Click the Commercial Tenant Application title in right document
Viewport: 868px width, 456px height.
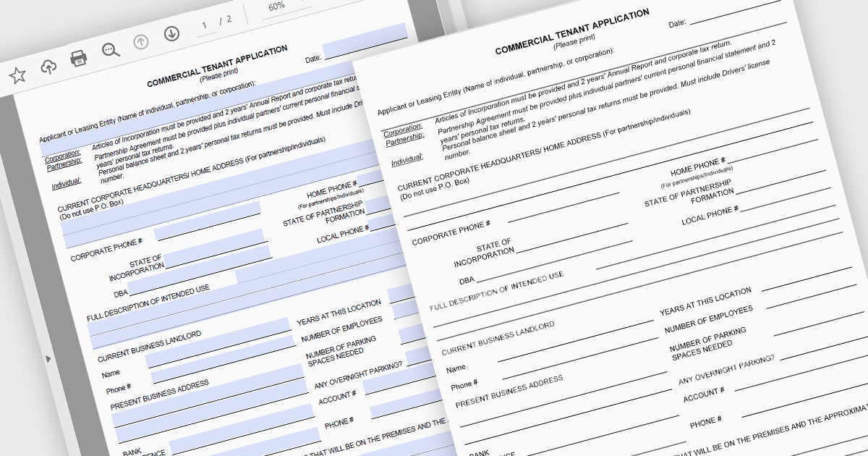click(x=572, y=31)
